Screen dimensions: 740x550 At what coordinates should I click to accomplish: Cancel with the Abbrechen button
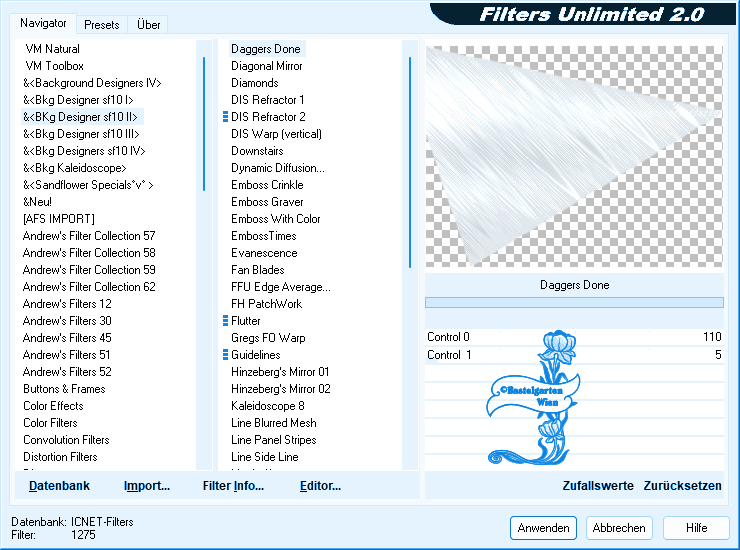(619, 528)
